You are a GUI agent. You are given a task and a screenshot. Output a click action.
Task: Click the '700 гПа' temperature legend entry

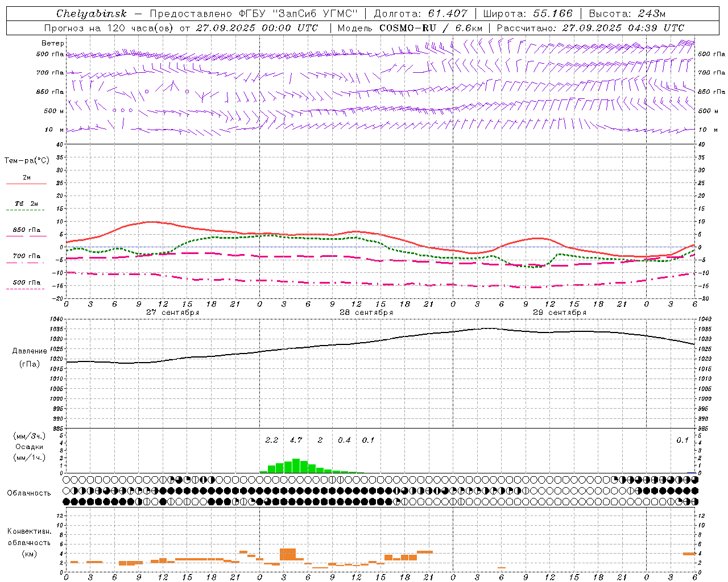[x=27, y=256]
